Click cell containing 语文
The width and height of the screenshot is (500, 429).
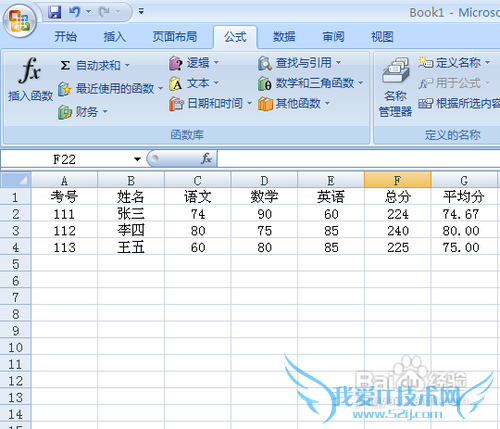198,197
